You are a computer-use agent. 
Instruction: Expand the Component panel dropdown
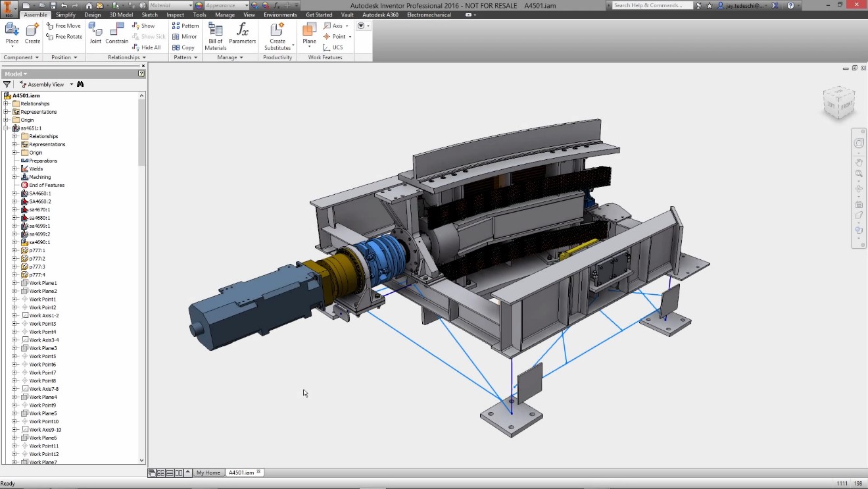click(21, 57)
